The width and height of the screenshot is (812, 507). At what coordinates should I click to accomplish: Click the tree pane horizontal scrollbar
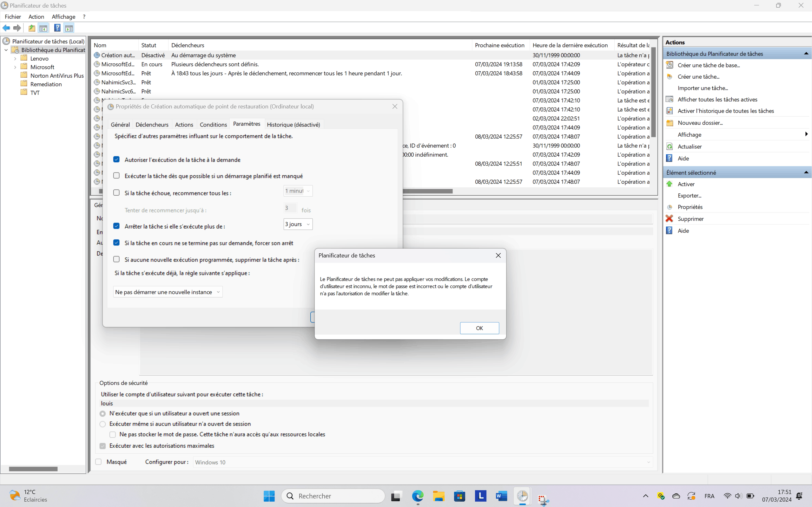[x=33, y=469]
